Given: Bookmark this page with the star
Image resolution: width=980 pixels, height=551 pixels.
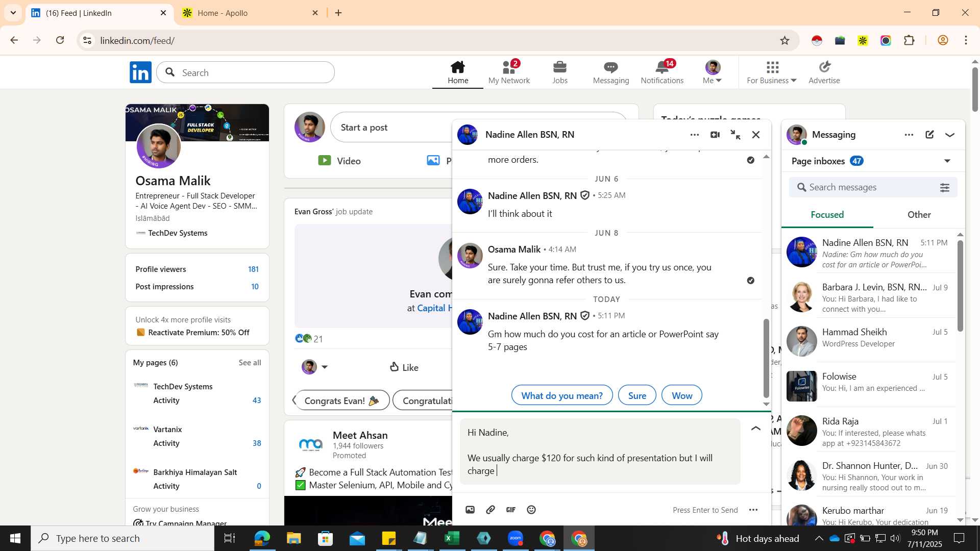Looking at the screenshot, I should click(x=785, y=40).
